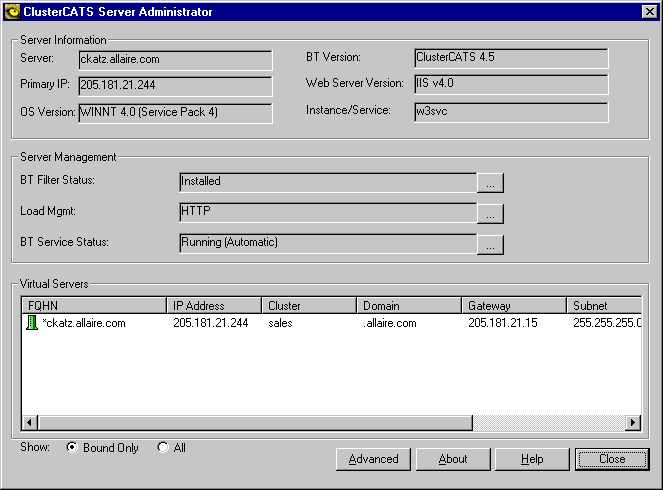Click the ClusterCATS title bar icon
Image resolution: width=663 pixels, height=490 pixels.
pyautogui.click(x=13, y=12)
